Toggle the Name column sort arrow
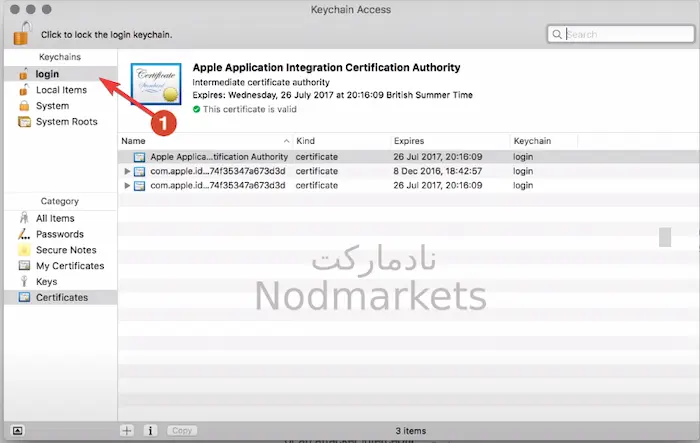This screenshot has height=443, width=700. [x=286, y=141]
